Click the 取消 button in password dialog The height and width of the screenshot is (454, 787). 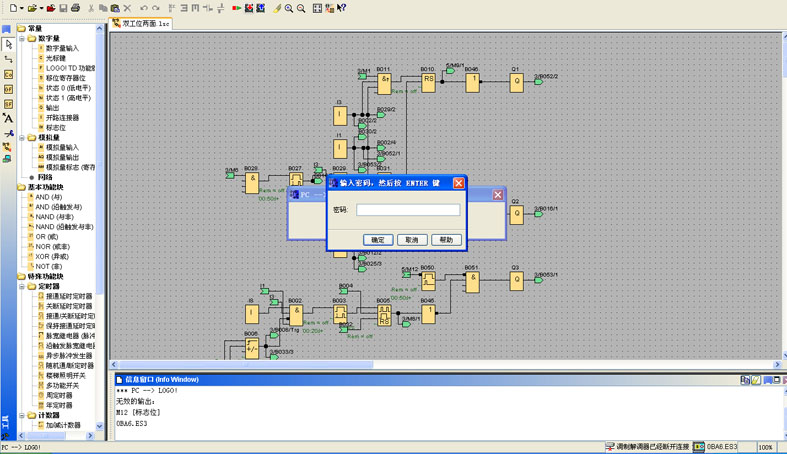pos(412,240)
